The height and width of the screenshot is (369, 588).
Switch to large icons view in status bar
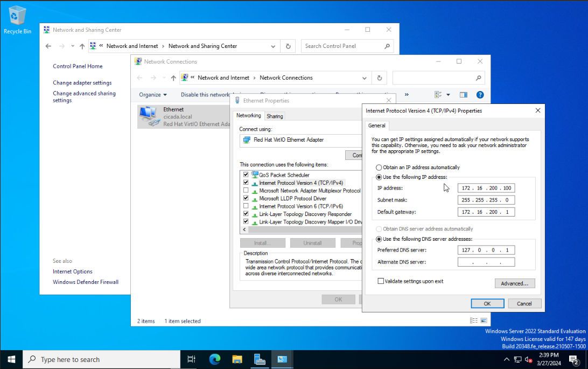[x=484, y=321]
